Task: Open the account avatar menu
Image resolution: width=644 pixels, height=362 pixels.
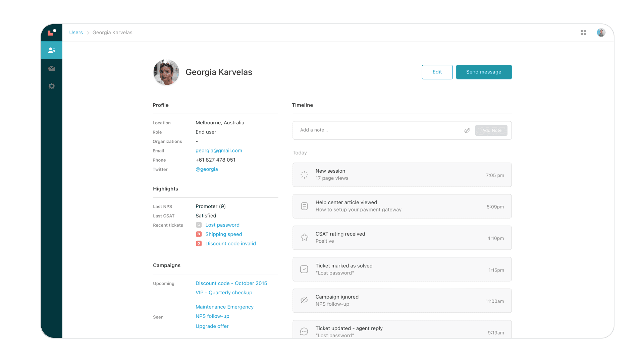Action: tap(601, 33)
